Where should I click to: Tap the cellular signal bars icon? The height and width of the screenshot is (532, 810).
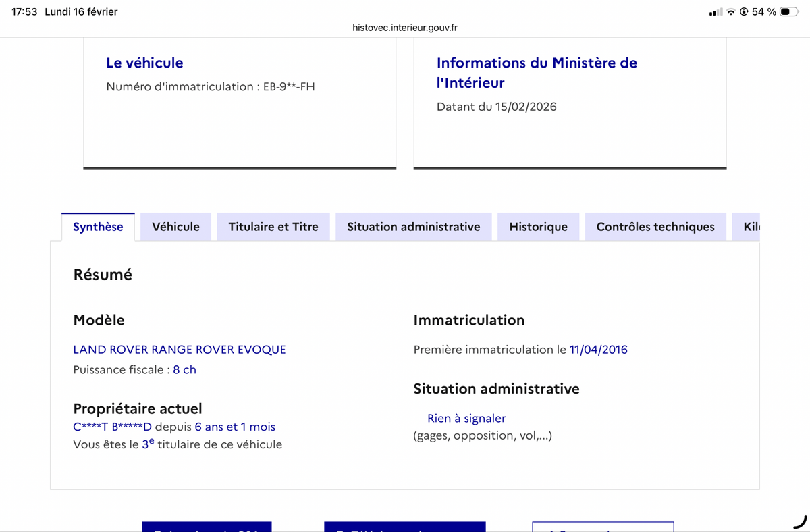point(715,12)
